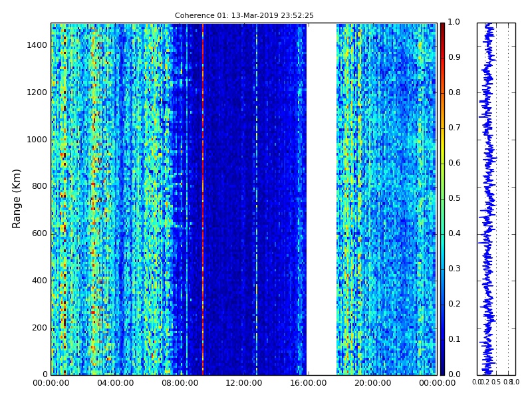Click the 'Range (Km)' y-axis label

[16, 198]
